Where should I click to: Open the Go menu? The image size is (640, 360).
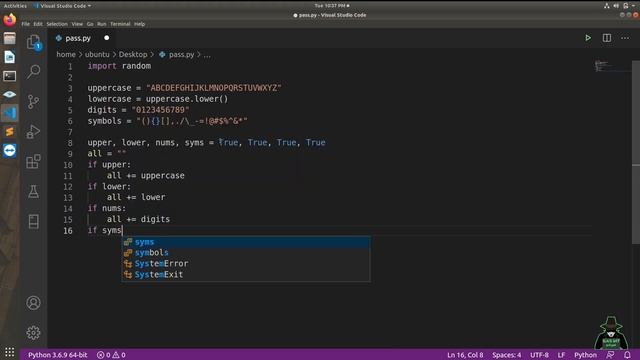click(x=90, y=24)
